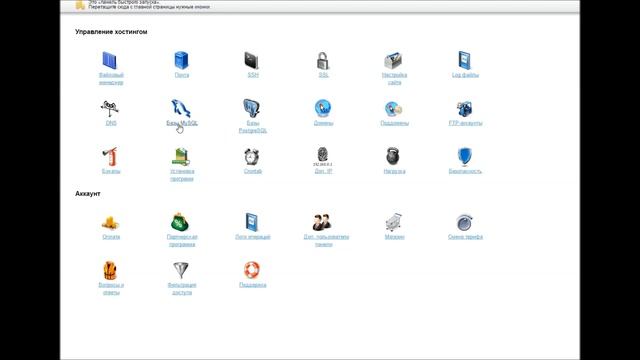
Task: Open the Домены globe icon
Action: tap(323, 109)
